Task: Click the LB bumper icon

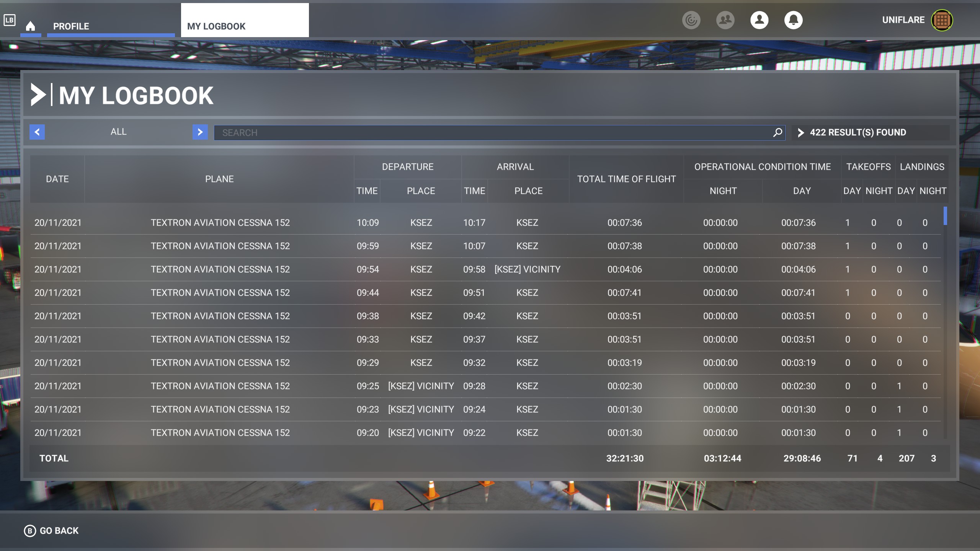Action: [x=10, y=20]
